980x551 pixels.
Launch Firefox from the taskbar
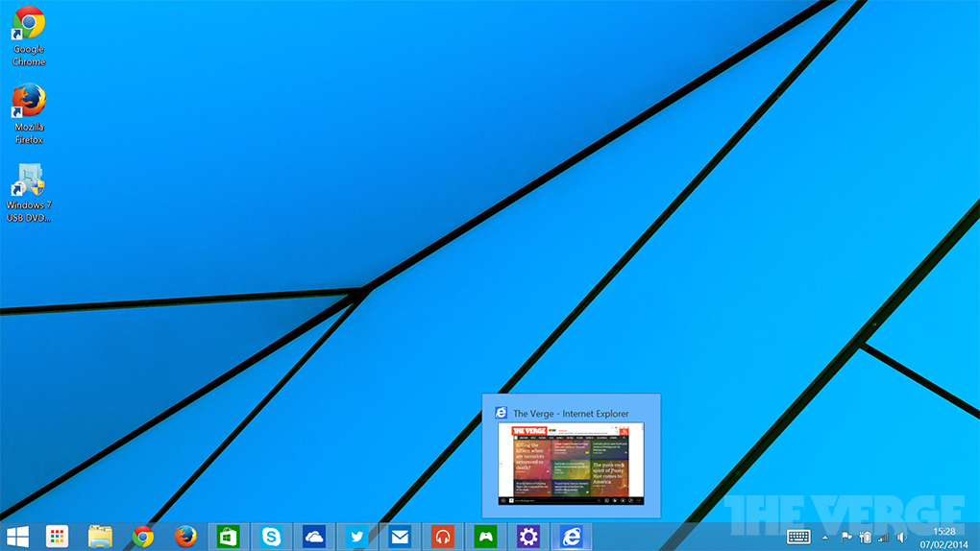coord(185,537)
